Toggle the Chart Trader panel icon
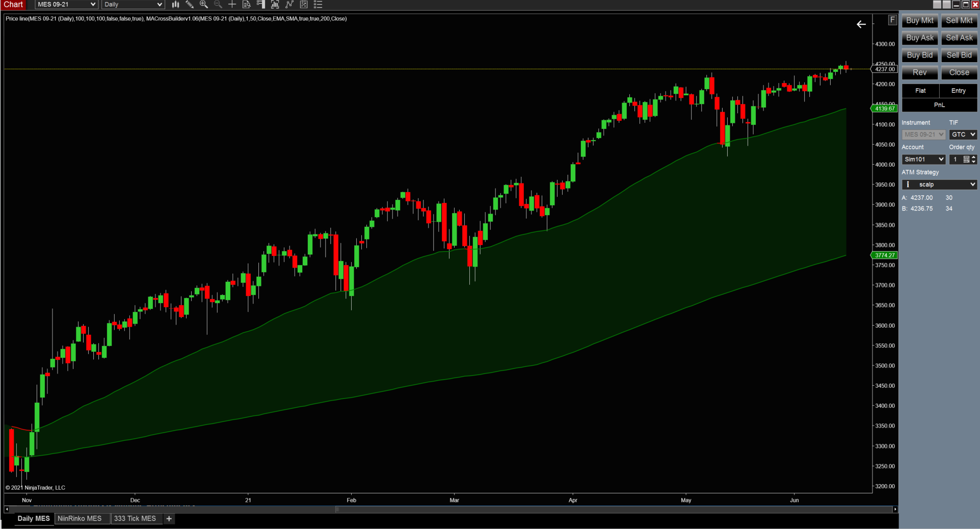Screen dimensions: 980x529 pos(261,5)
